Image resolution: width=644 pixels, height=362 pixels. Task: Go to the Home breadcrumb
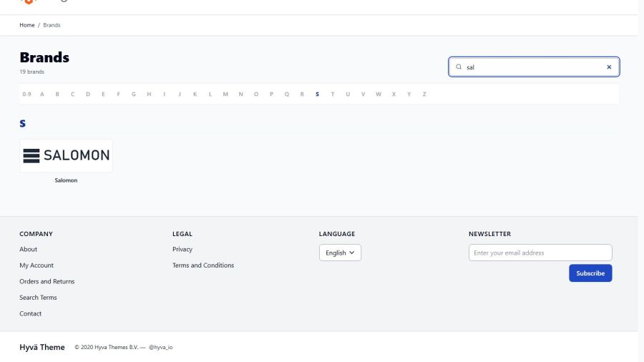point(27,25)
